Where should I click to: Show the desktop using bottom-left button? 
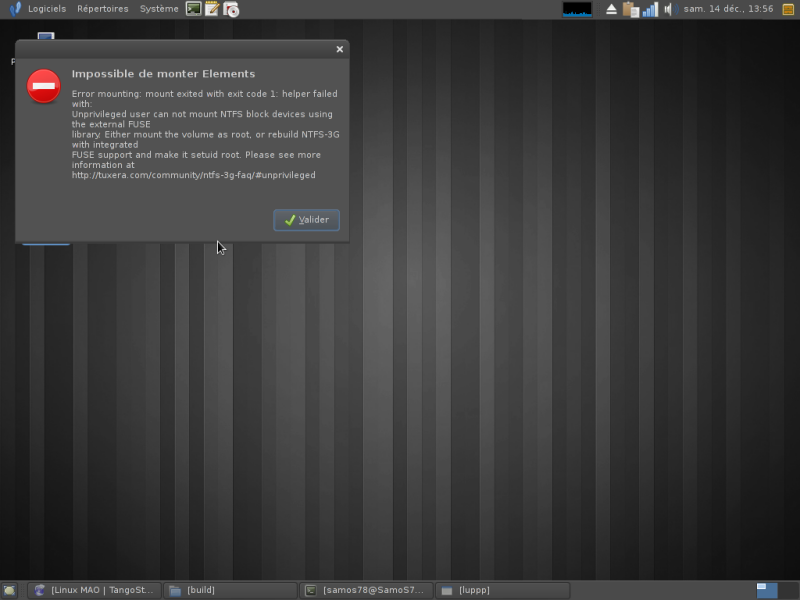pyautogui.click(x=10, y=590)
